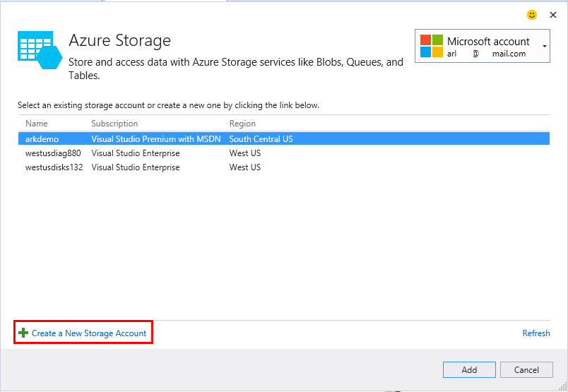This screenshot has height=392, width=568.
Task: Sort by the Region column header
Action: (242, 124)
